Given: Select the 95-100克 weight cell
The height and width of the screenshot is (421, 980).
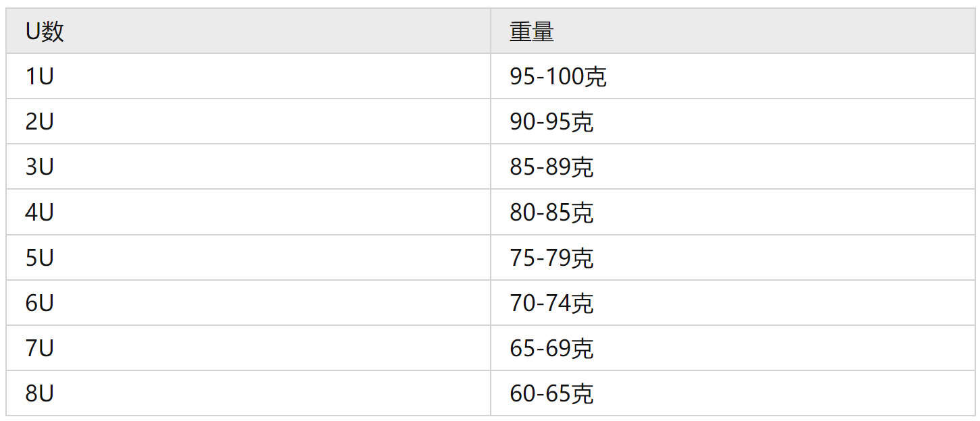Looking at the screenshot, I should pyautogui.click(x=732, y=76).
